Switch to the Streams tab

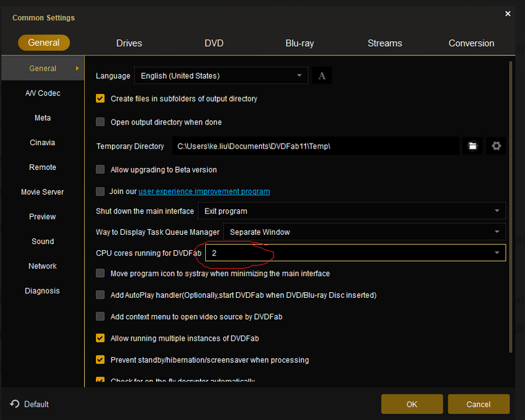[x=385, y=44]
